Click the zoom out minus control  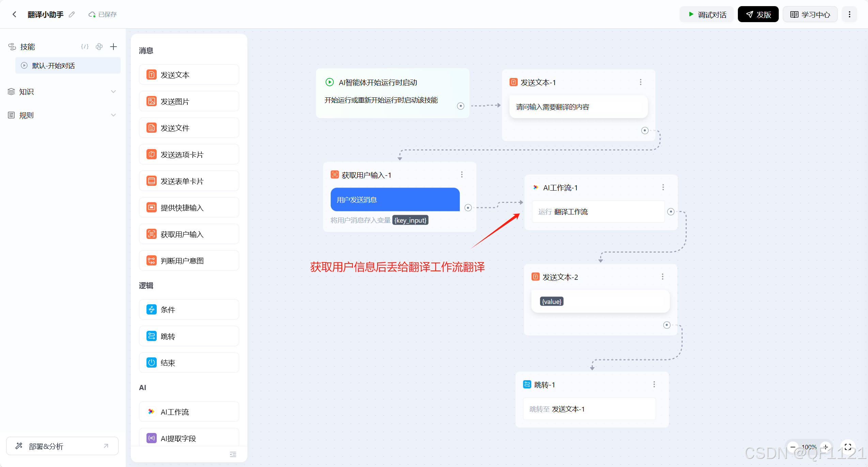(x=793, y=447)
